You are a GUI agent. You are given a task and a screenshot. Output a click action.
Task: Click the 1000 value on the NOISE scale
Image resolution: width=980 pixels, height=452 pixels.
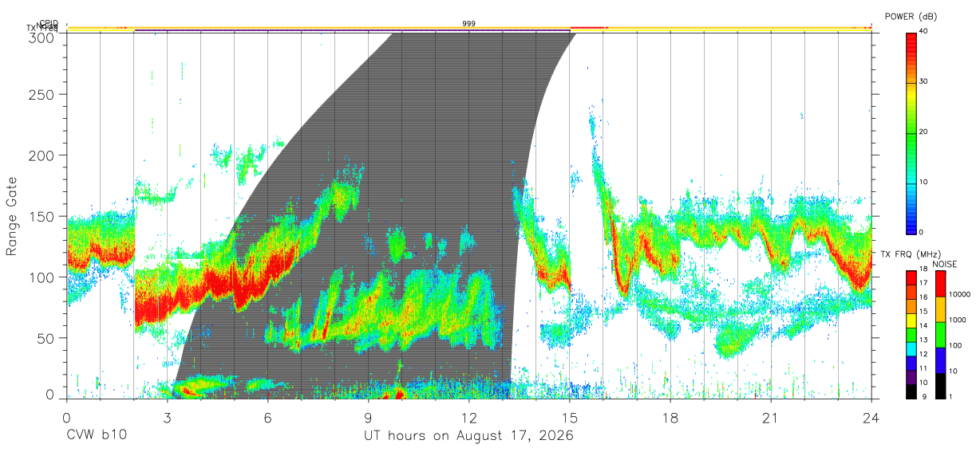pos(958,320)
